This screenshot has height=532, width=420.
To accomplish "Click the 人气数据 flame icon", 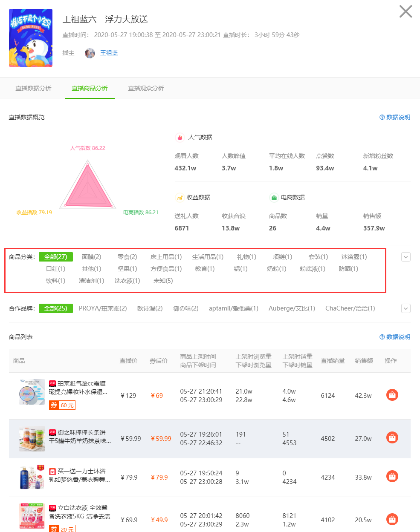I will coord(180,137).
